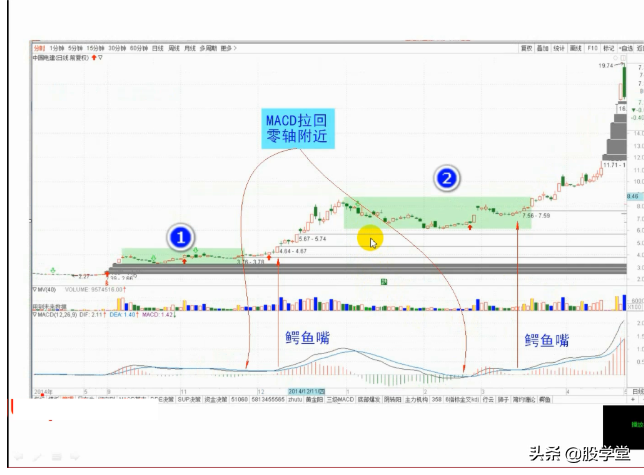Image resolution: width=644 pixels, height=475 pixels.
Task: Open the 统计 statistics button
Action: [559, 48]
